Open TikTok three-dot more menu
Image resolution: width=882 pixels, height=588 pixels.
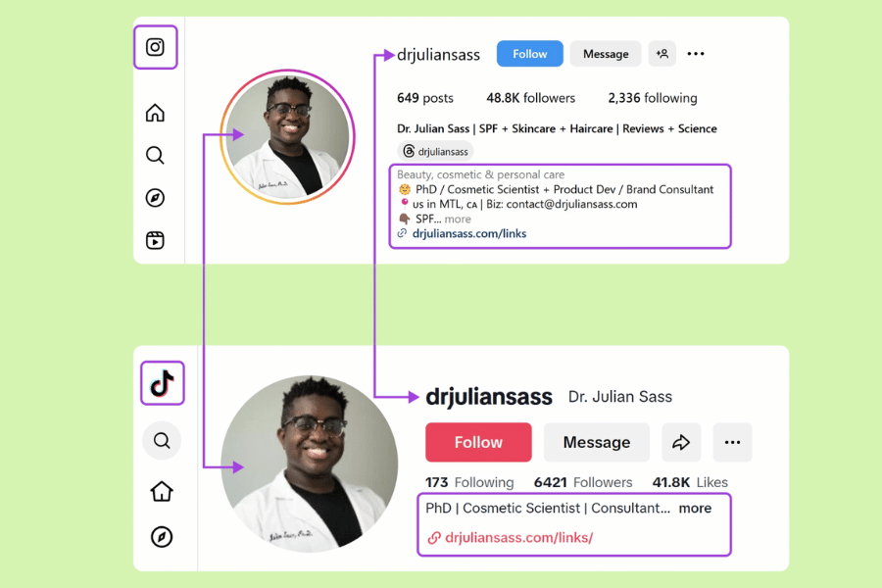(x=732, y=442)
